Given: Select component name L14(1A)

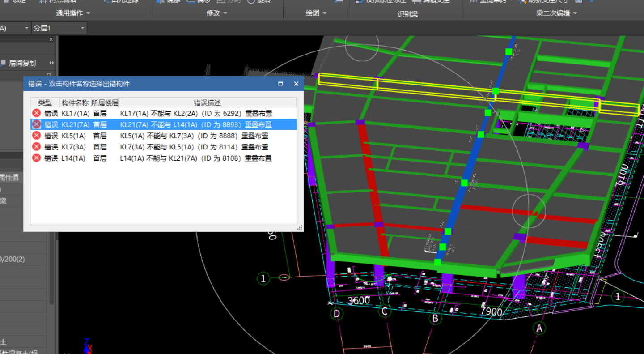Looking at the screenshot, I should tap(73, 158).
